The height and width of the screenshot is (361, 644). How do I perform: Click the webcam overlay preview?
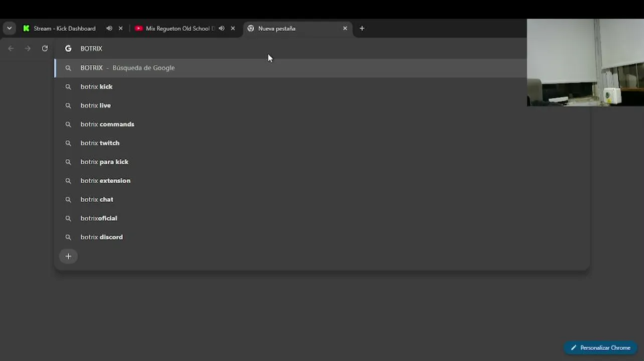pyautogui.click(x=585, y=63)
